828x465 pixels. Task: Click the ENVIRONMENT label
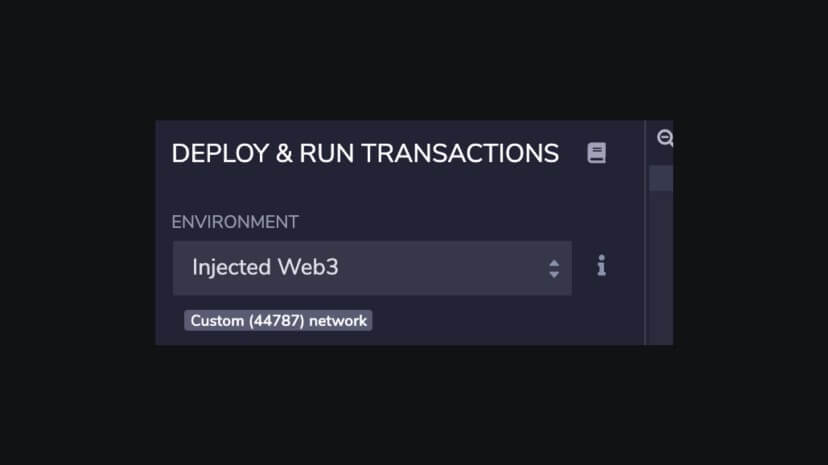coord(235,222)
